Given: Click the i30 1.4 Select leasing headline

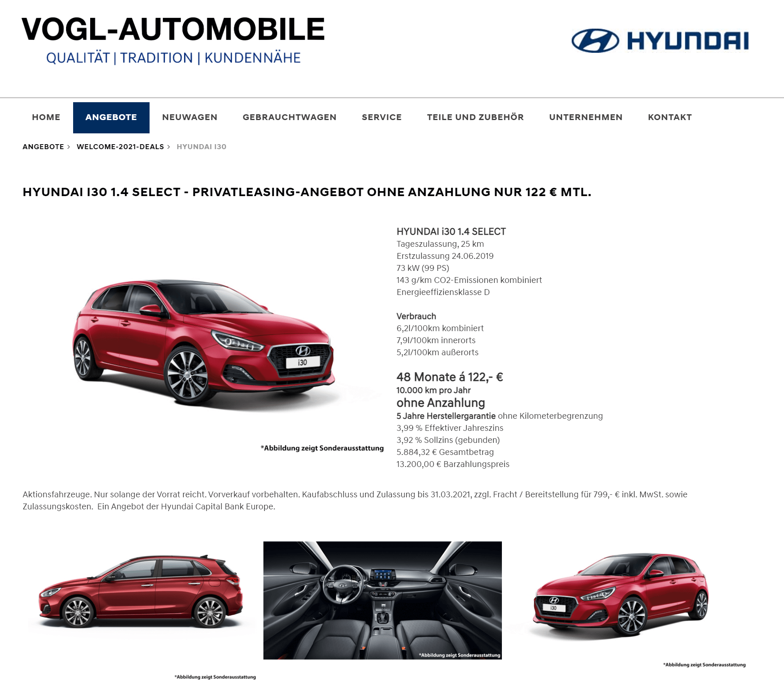Looking at the screenshot, I should click(x=307, y=192).
